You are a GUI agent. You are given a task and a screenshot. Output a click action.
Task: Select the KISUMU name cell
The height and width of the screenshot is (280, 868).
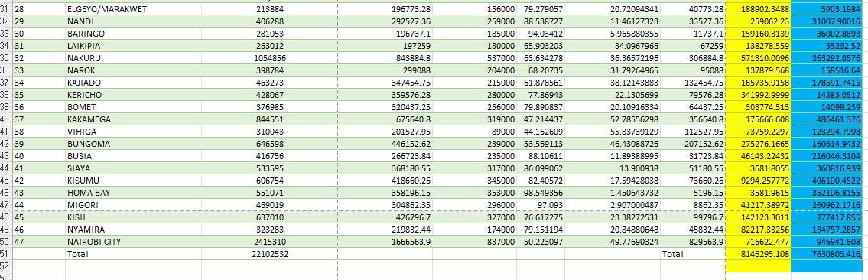[x=133, y=181]
